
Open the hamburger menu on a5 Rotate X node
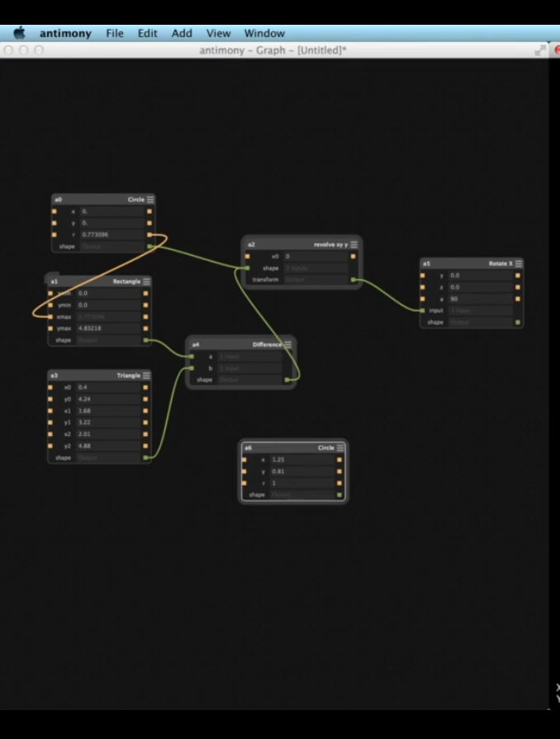coord(519,263)
